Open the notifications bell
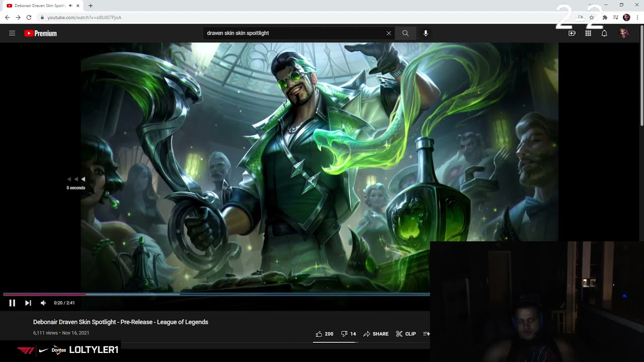Viewport: 644px width, 362px height. tap(604, 33)
